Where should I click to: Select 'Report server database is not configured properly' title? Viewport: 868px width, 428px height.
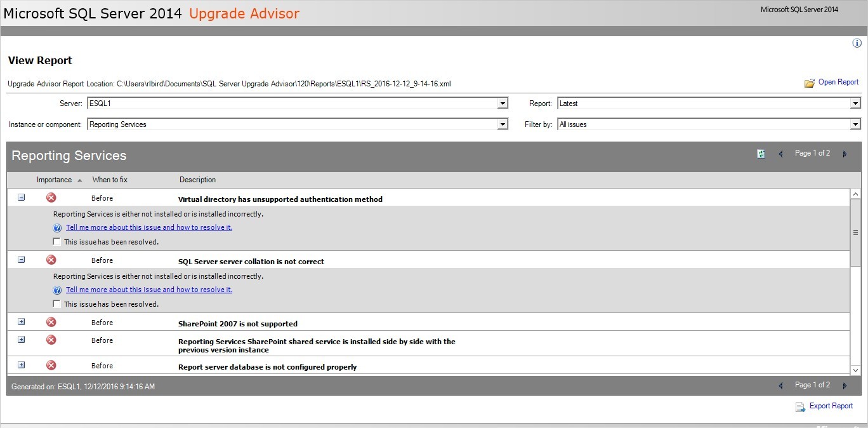pos(268,367)
